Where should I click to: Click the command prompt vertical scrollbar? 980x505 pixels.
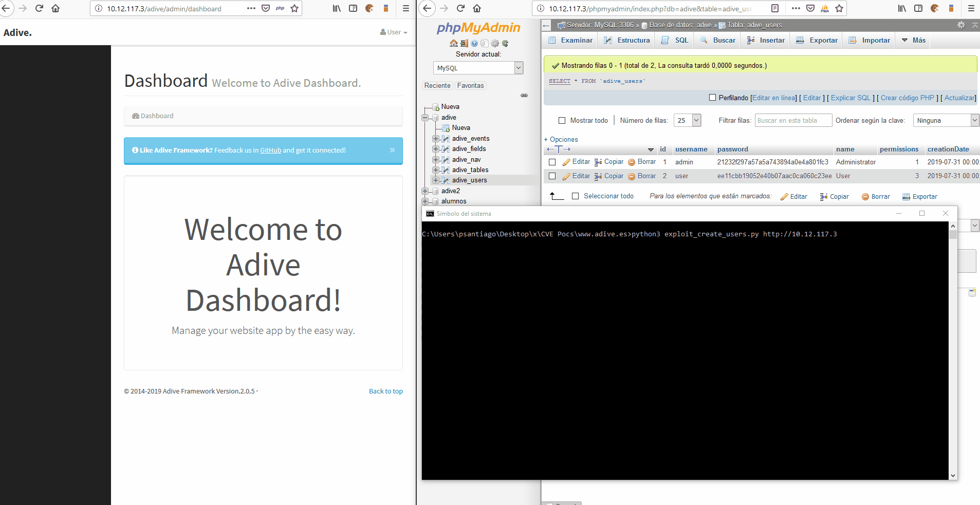(x=953, y=350)
